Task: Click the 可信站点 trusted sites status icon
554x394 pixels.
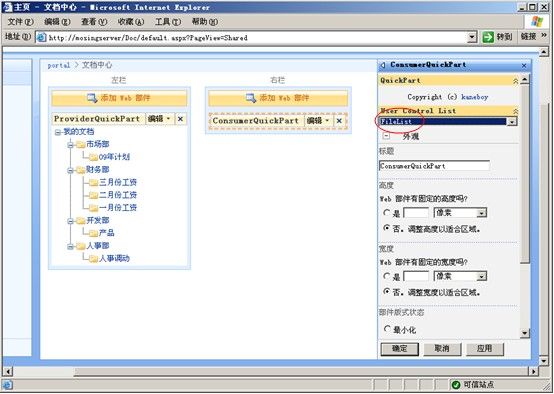Action: pos(456,385)
